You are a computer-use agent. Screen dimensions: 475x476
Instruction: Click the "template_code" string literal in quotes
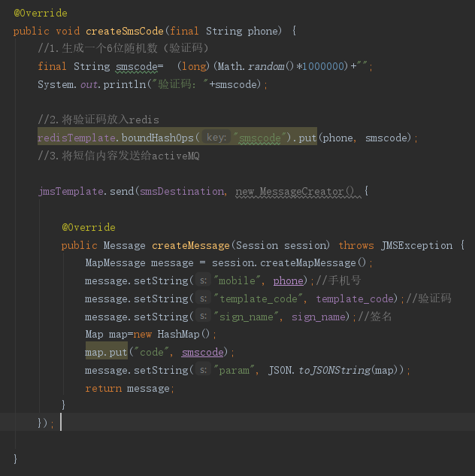pos(258,299)
